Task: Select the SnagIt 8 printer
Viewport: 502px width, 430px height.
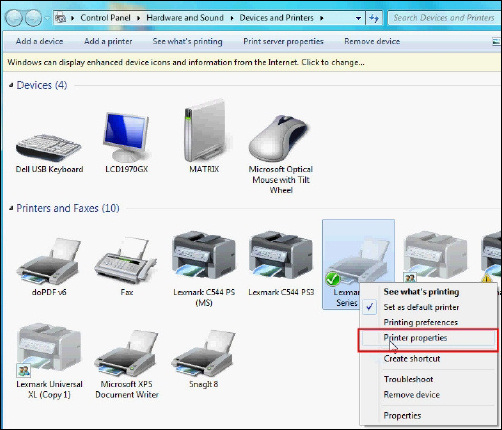Action: (x=203, y=358)
